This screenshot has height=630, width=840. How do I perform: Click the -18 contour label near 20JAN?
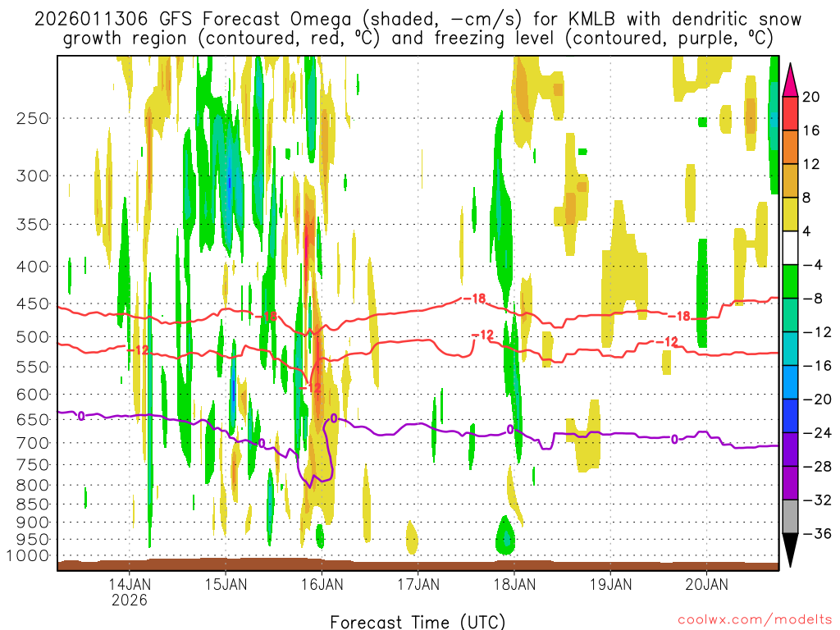click(x=679, y=316)
